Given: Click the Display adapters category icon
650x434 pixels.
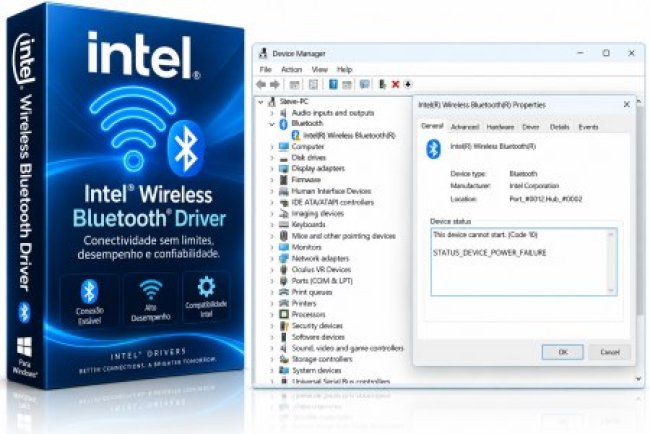Looking at the screenshot, I should 284,169.
